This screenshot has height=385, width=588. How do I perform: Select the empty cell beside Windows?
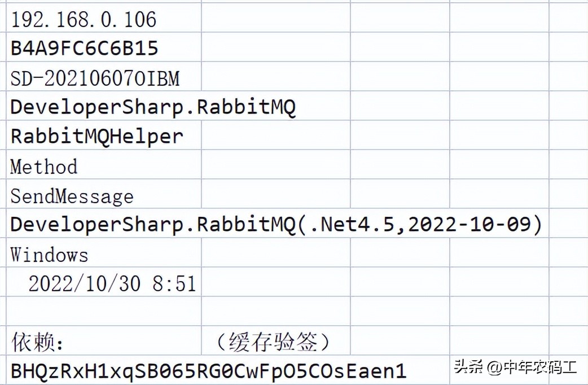tap(275, 255)
